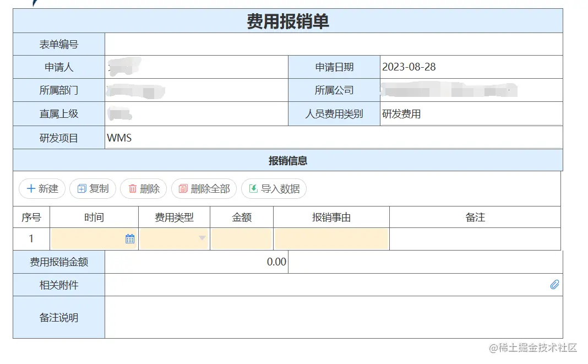Click the 所属公司 label
Screen dimensions: 588x364
[334, 90]
